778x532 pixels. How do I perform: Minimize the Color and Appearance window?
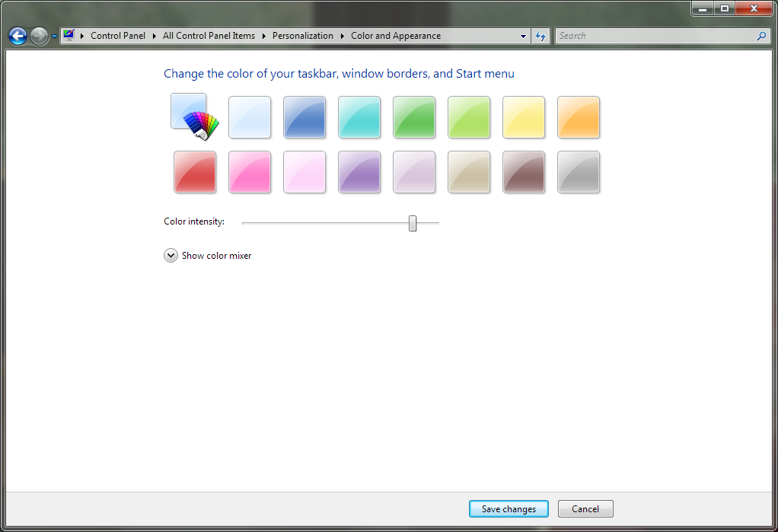[x=703, y=8]
